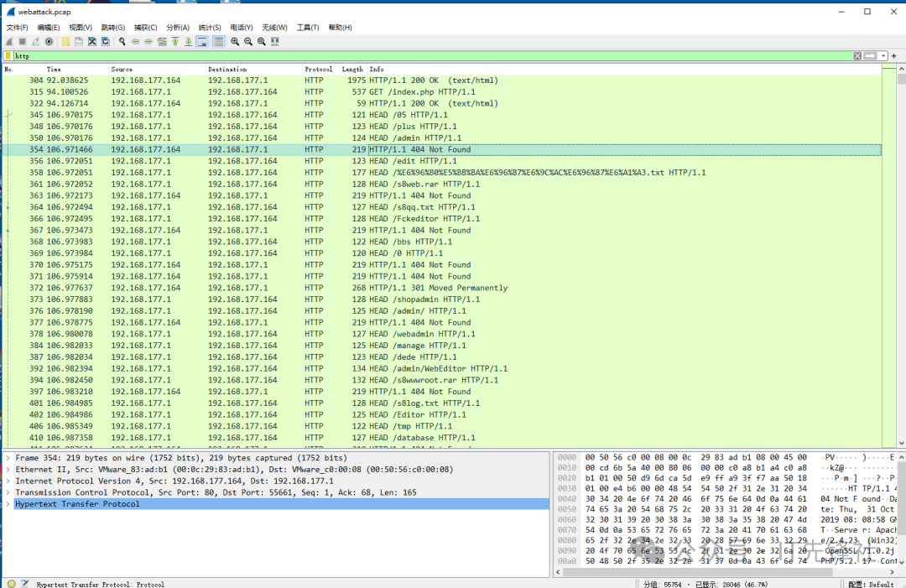Open capture options from the toolbar

49,41
